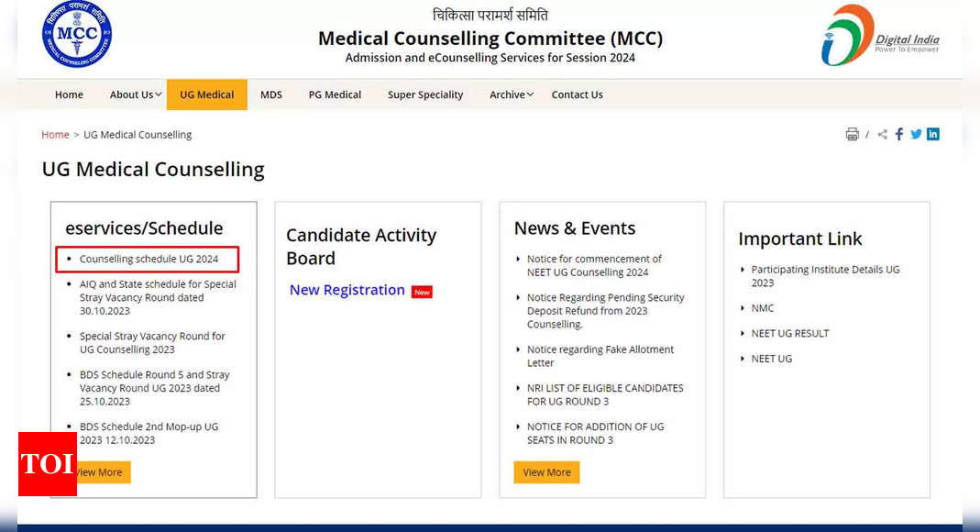Screen dimensions: 980x532
Task: Open the UG Medical tab
Action: click(x=206, y=94)
